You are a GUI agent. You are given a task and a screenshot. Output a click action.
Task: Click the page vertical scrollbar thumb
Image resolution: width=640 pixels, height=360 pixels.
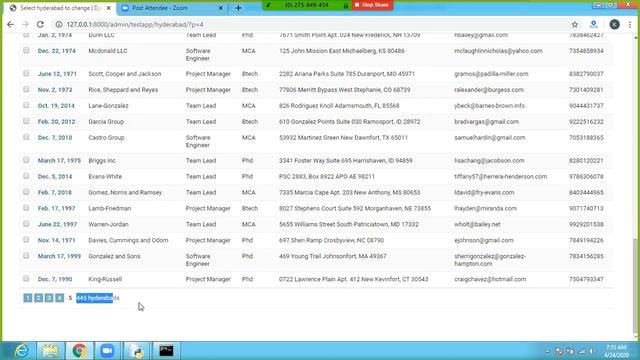click(636, 286)
